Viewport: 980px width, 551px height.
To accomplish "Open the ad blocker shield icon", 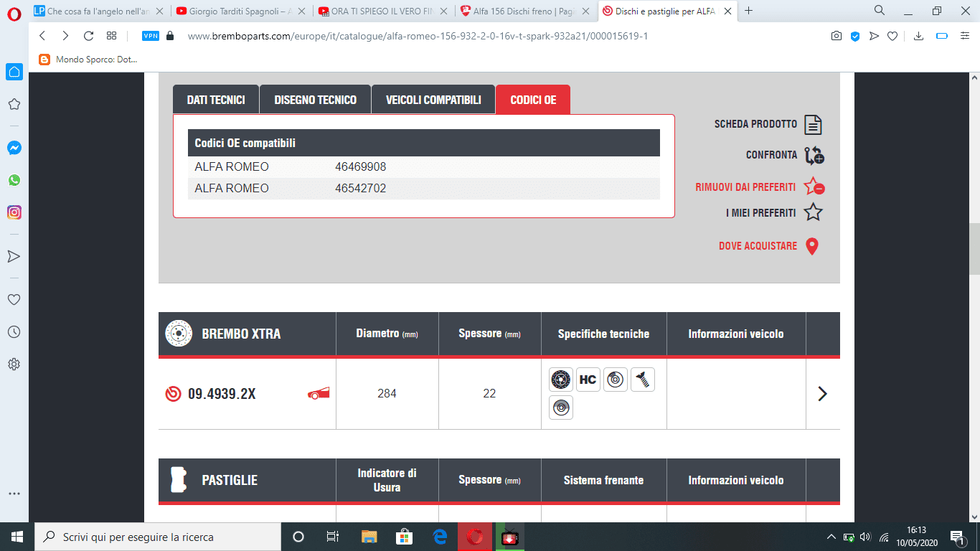I will pos(855,36).
